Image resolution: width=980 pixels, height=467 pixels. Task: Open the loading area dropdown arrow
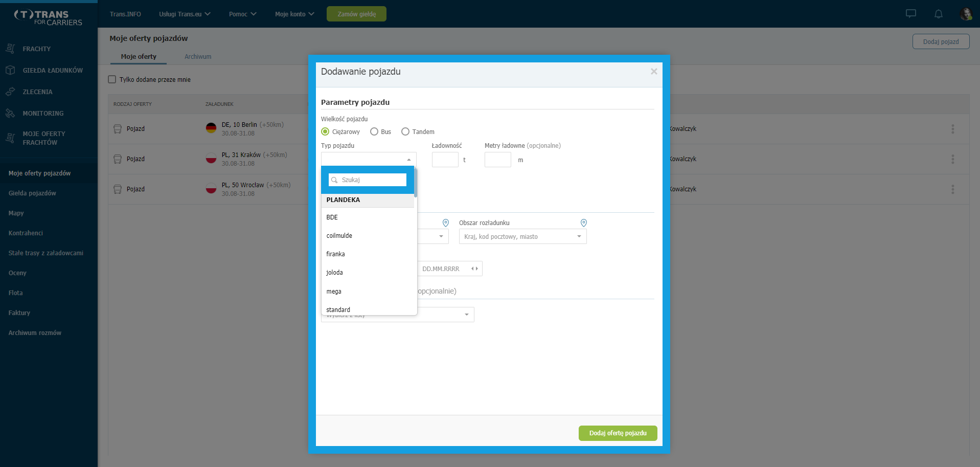[441, 236]
